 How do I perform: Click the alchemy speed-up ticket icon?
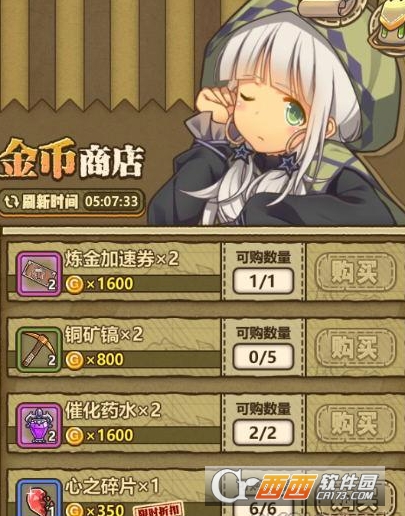[39, 274]
